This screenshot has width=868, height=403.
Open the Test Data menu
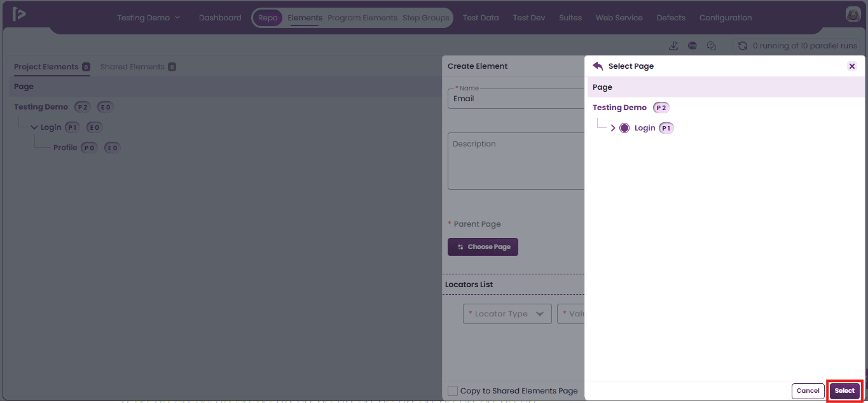point(481,18)
